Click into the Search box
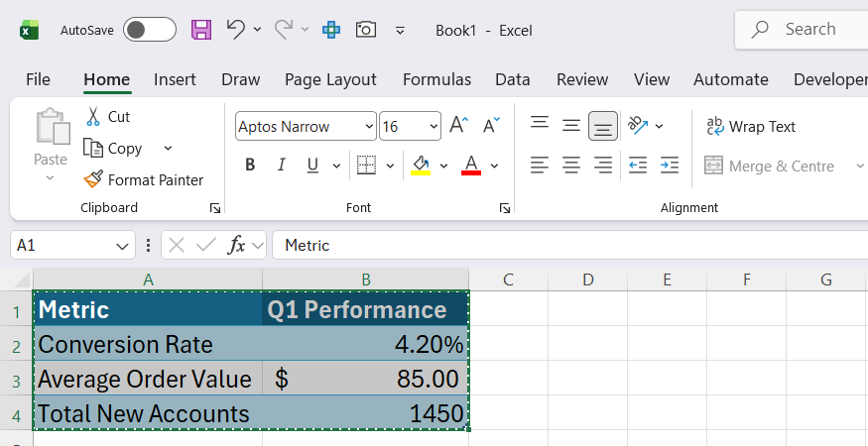868x446 pixels. [801, 30]
